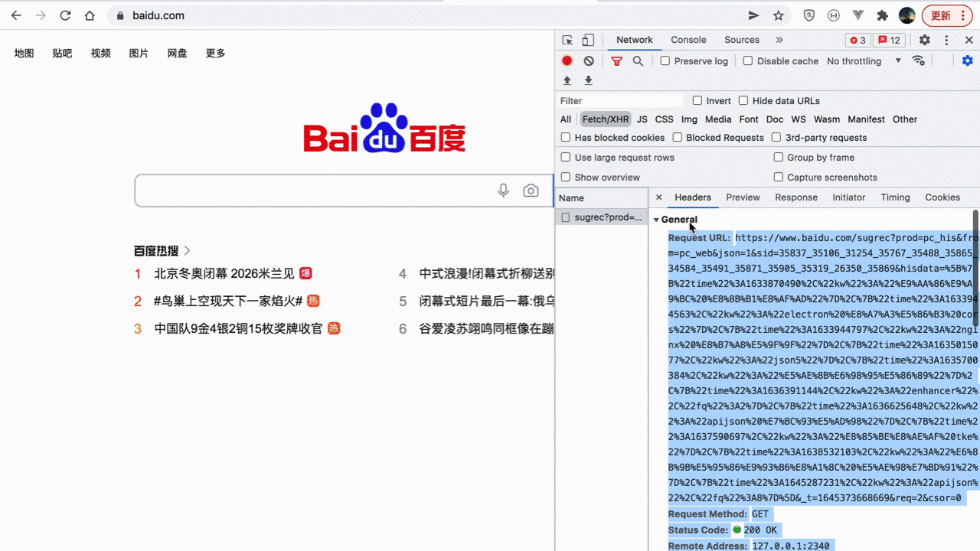Open the Response tab
The height and width of the screenshot is (551, 980).
coord(796,197)
